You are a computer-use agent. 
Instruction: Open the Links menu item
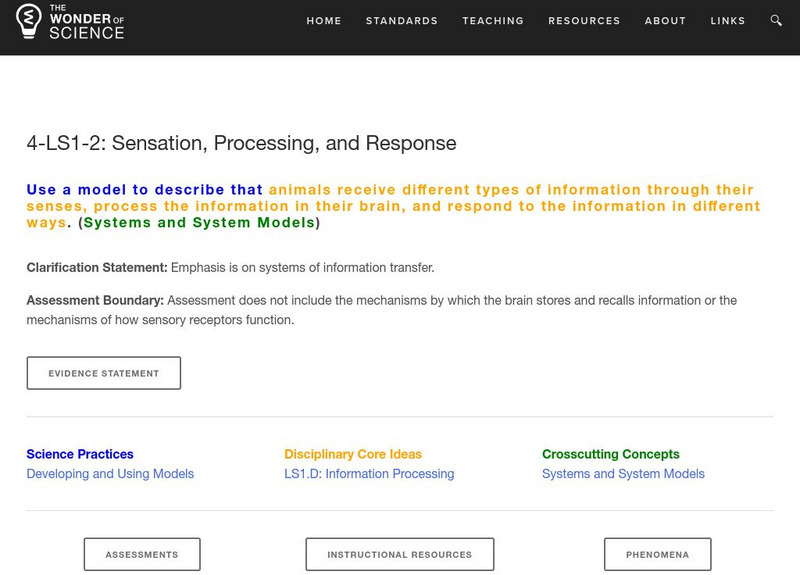[x=728, y=21]
